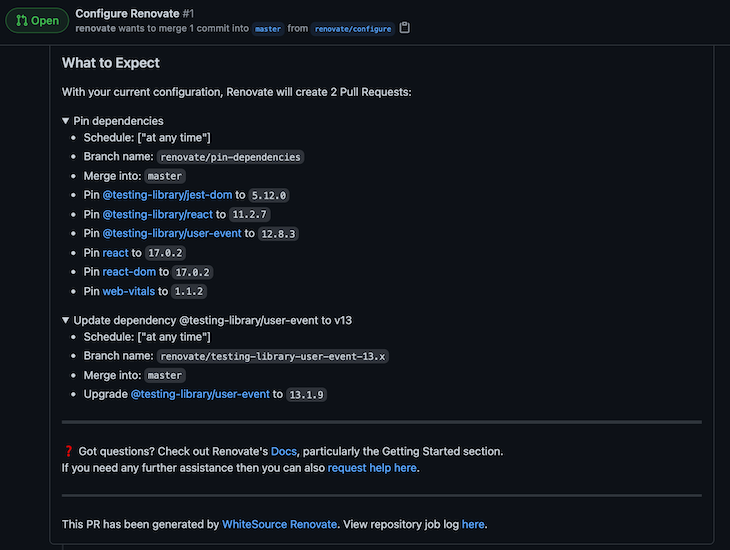Open the user-event link in the Upgrade line
This screenshot has height=550, width=730.
click(x=200, y=394)
